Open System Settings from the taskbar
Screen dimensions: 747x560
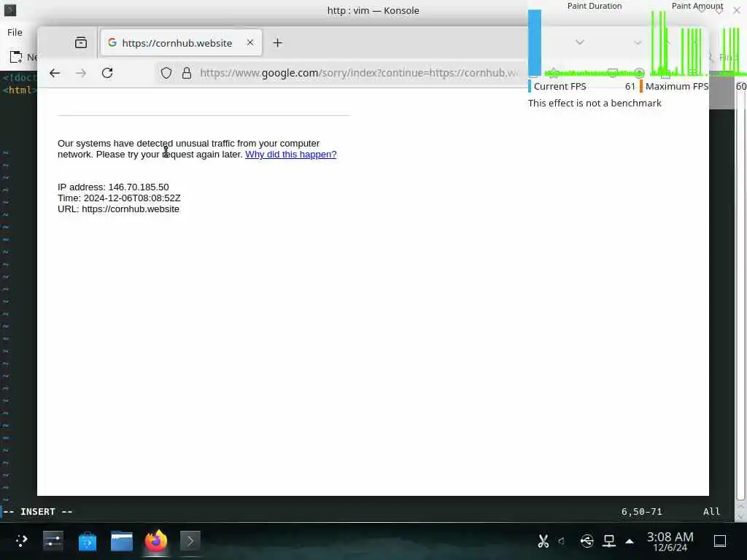pos(53,540)
